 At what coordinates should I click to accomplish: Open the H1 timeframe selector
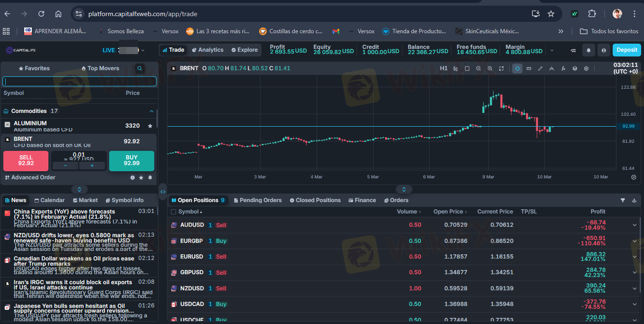click(444, 68)
